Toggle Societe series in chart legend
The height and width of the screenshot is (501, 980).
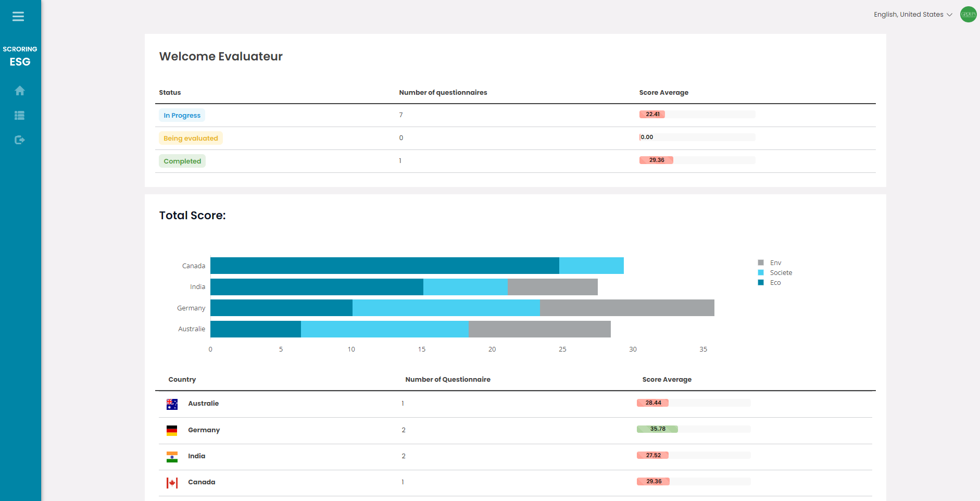pos(780,273)
